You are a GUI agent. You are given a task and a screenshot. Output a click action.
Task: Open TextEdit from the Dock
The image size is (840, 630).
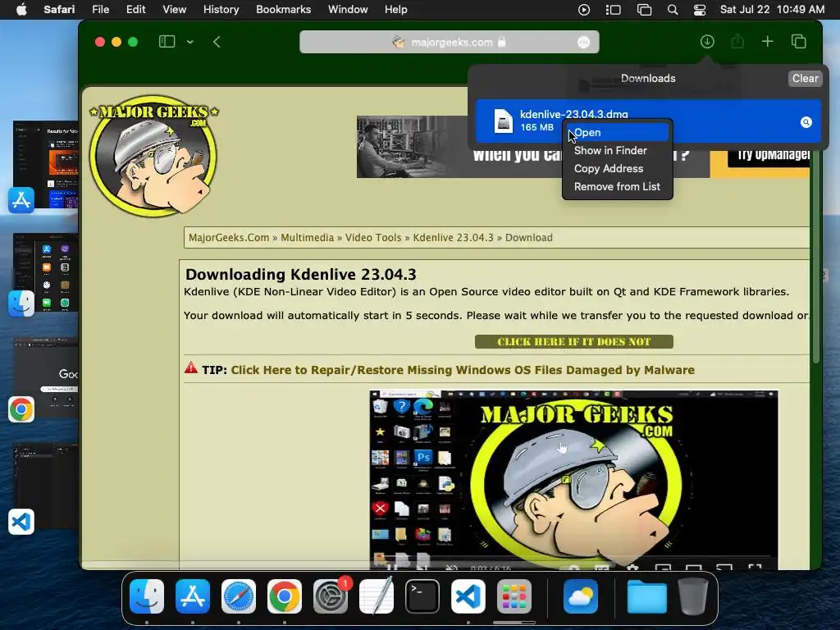pos(377,596)
